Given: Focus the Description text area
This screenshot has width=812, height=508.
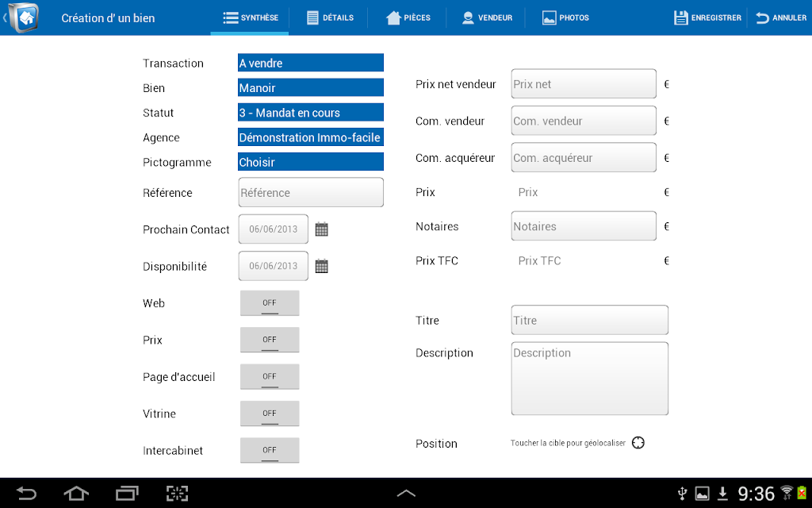Looking at the screenshot, I should click(x=590, y=379).
